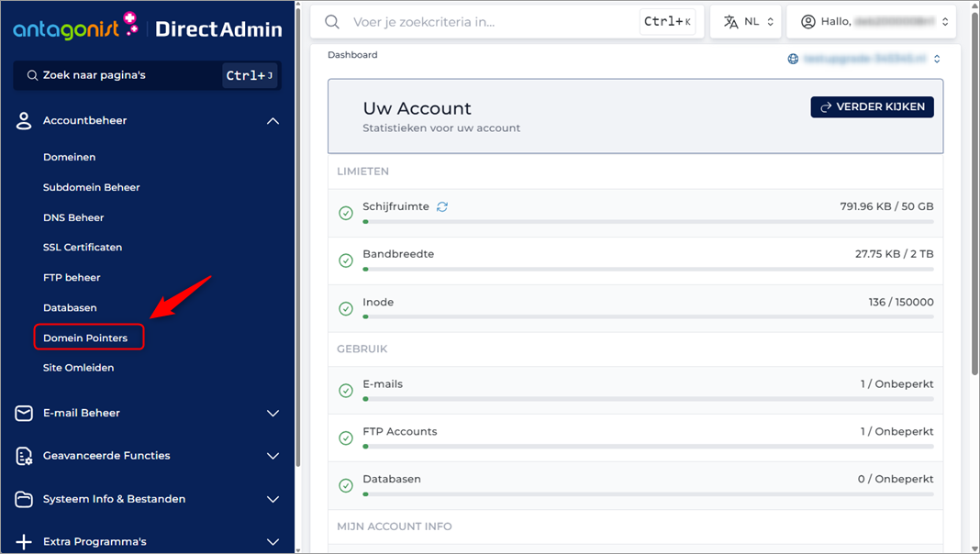Click the Accountbeheer user icon
This screenshot has width=980, height=554.
(x=24, y=120)
